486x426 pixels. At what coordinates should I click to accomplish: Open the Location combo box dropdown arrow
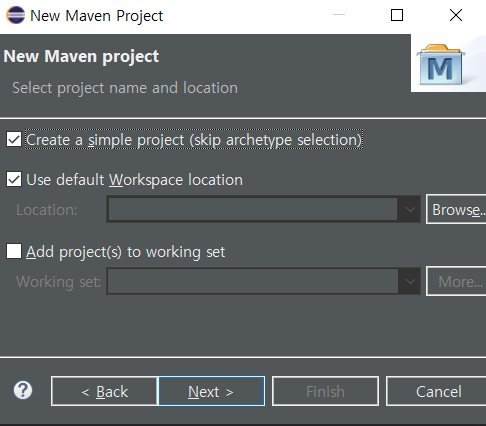coord(410,210)
